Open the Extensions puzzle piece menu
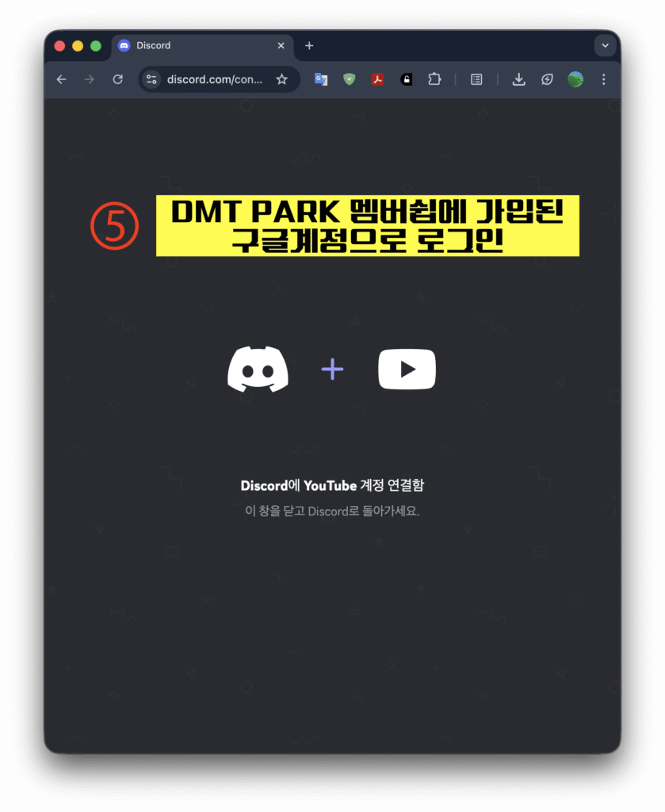The image size is (665, 812). point(434,79)
